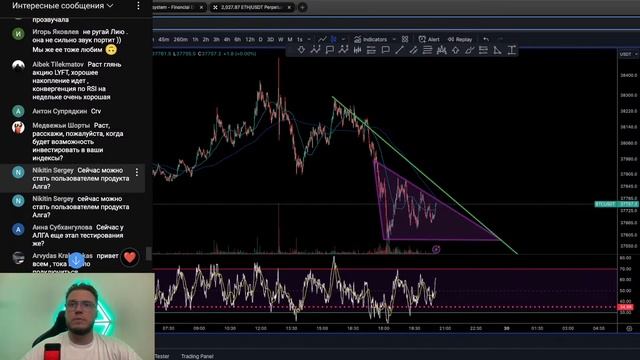Pick the flag note tool in favorites toolbar
This screenshot has height=360, width=640.
point(329,50)
